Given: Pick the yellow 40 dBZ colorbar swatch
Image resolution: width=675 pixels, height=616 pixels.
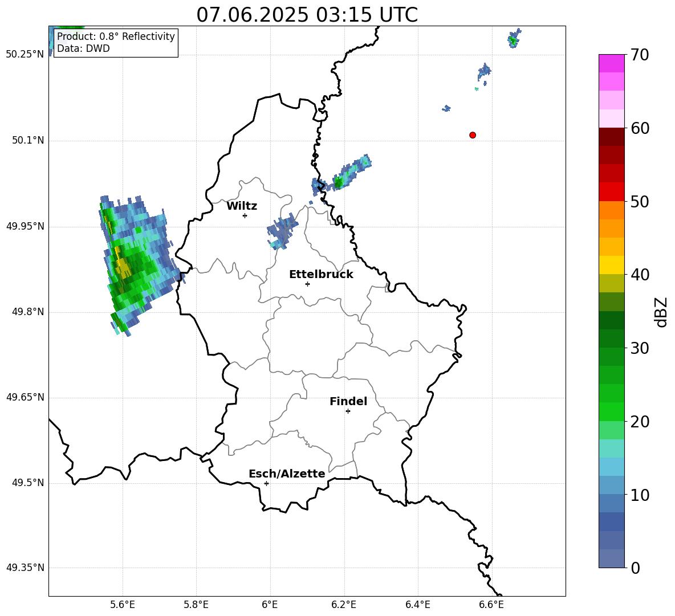Looking at the screenshot, I should click(611, 266).
